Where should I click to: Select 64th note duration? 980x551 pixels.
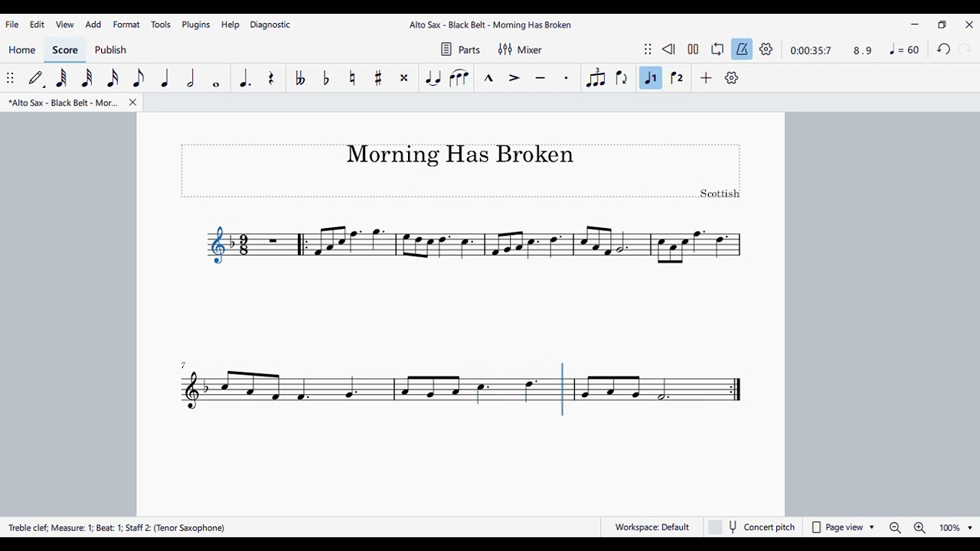pyautogui.click(x=62, y=78)
